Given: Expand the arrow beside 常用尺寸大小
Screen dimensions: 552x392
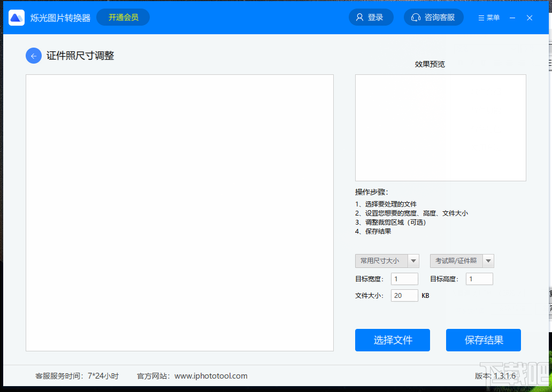Looking at the screenshot, I should 413,260.
